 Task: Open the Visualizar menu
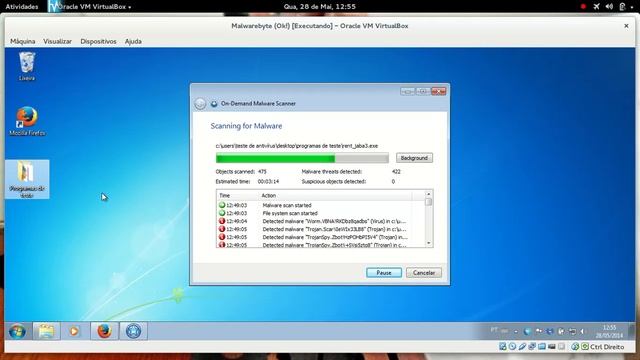point(57,41)
